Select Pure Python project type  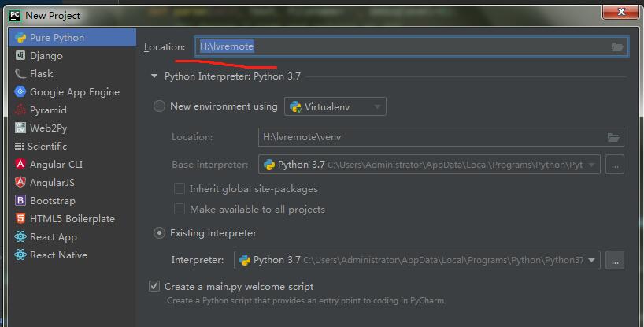point(72,37)
